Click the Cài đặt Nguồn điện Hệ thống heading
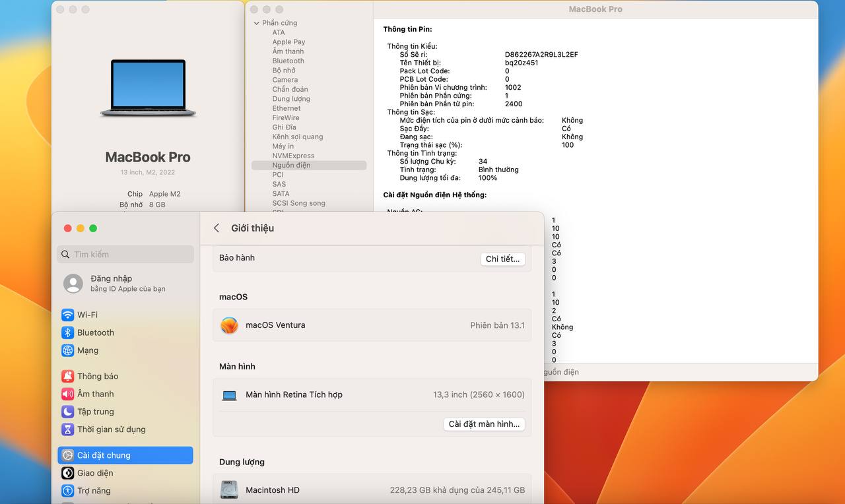845x504 pixels. (435, 195)
